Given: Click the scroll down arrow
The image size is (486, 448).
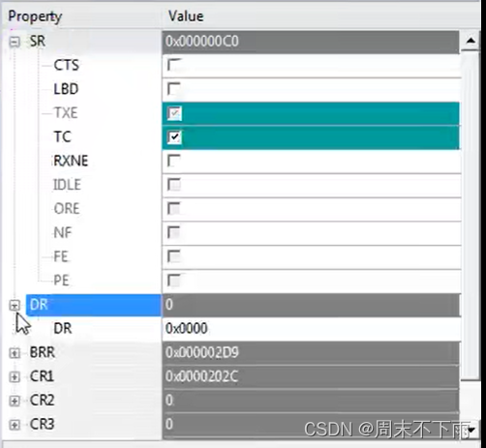Looking at the screenshot, I should click(x=471, y=430).
